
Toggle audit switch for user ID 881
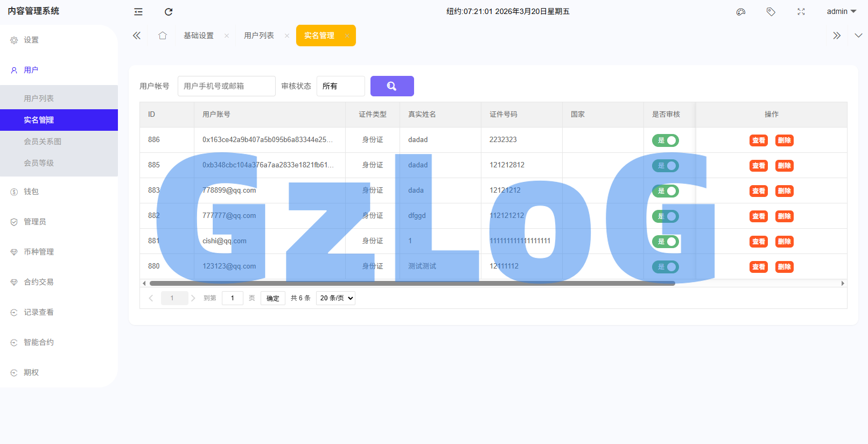coord(666,242)
